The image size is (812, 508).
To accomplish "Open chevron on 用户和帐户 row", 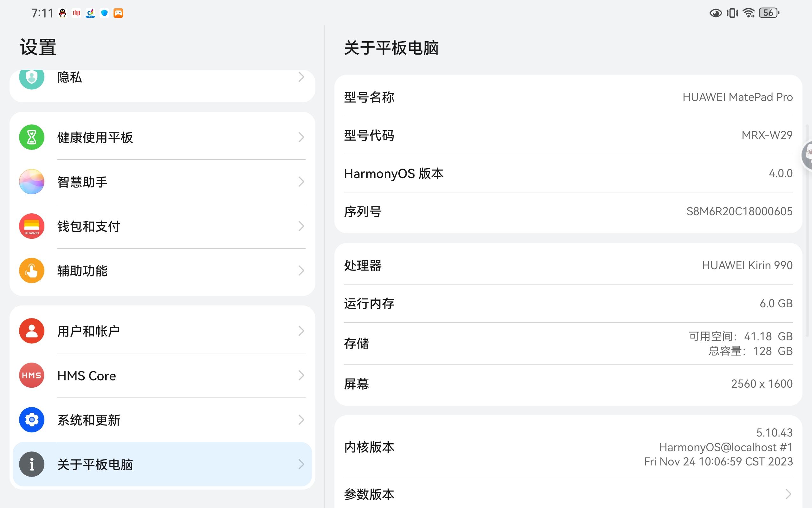I will click(301, 331).
